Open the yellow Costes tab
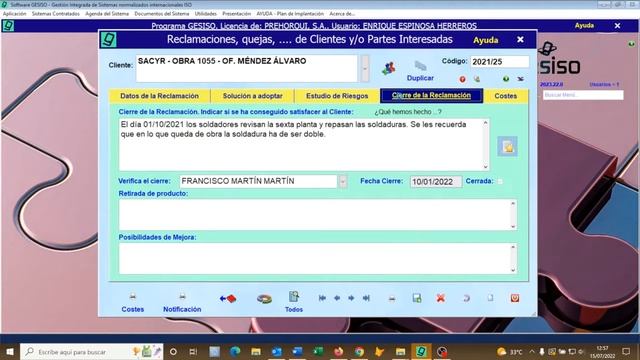The width and height of the screenshot is (640, 360). (x=506, y=96)
